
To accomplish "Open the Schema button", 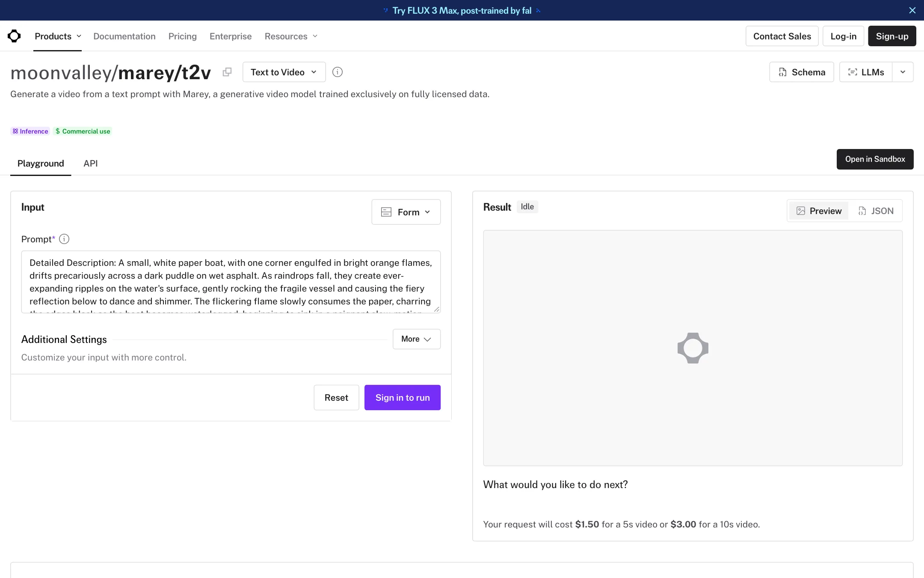I will coord(802,72).
